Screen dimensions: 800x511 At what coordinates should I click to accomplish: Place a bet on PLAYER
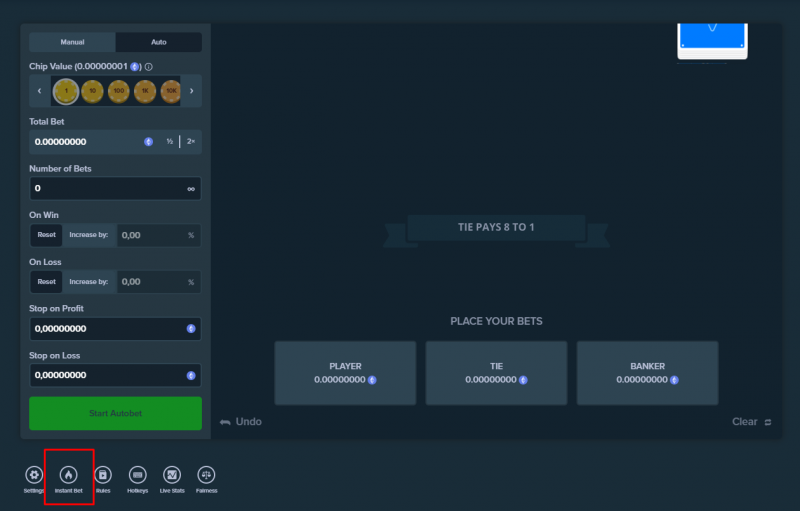tap(345, 373)
